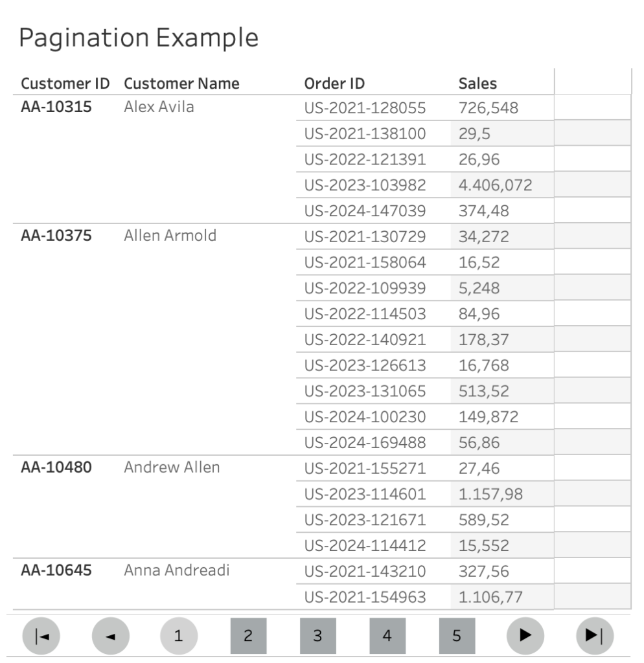Click Andrew Allen customer row

click(x=172, y=467)
